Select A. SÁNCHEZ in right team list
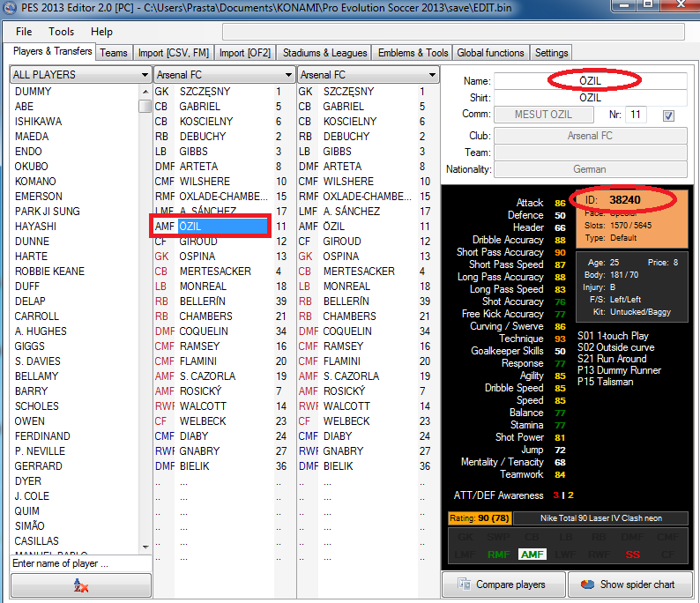700x603 pixels. coord(352,211)
